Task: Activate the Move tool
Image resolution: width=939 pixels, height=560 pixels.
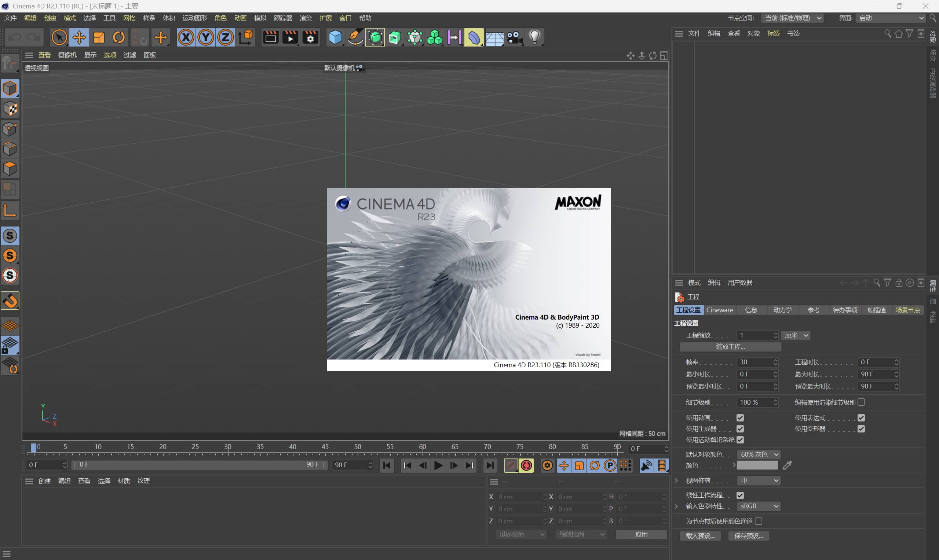Action: click(x=79, y=37)
